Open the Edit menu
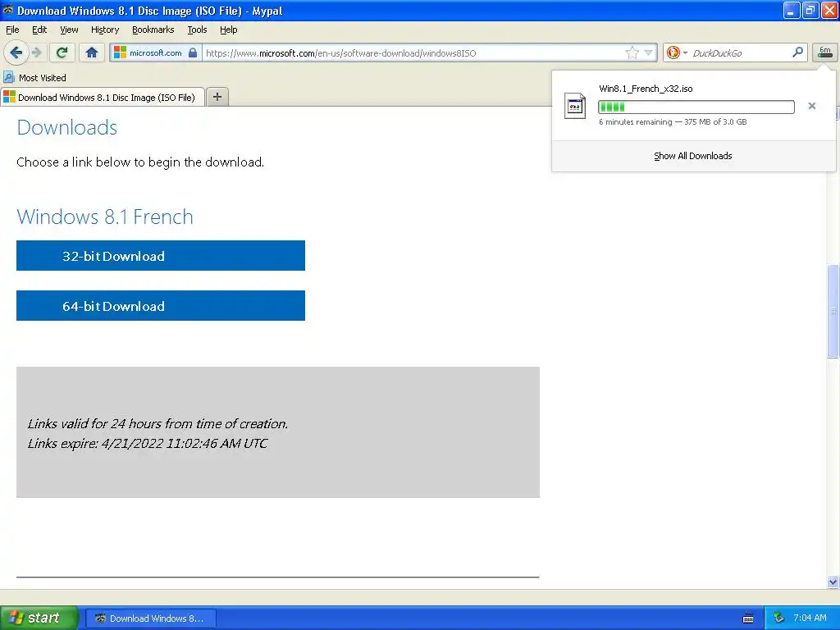 click(x=39, y=30)
